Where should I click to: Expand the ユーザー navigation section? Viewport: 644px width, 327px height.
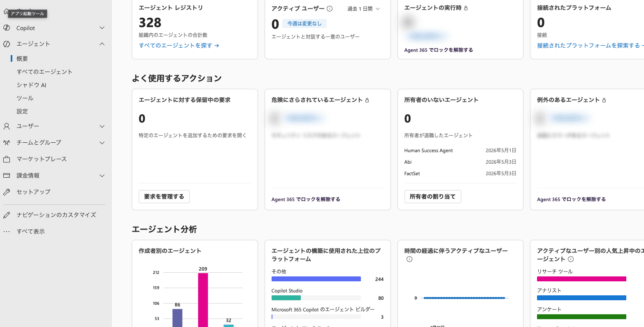pyautogui.click(x=102, y=126)
